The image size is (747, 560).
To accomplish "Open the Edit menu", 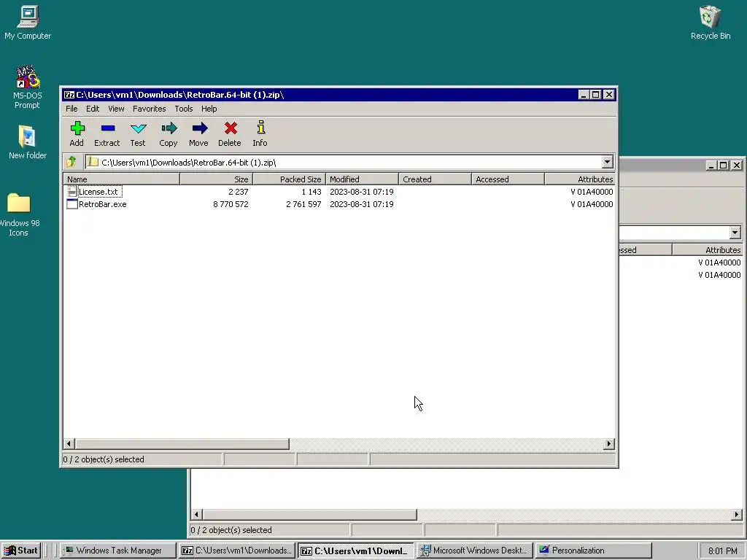I will point(93,109).
